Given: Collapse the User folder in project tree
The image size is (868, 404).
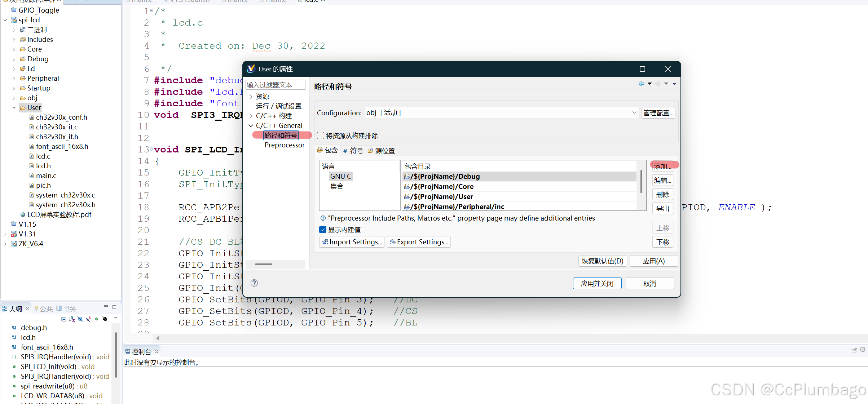Looking at the screenshot, I should (x=14, y=108).
